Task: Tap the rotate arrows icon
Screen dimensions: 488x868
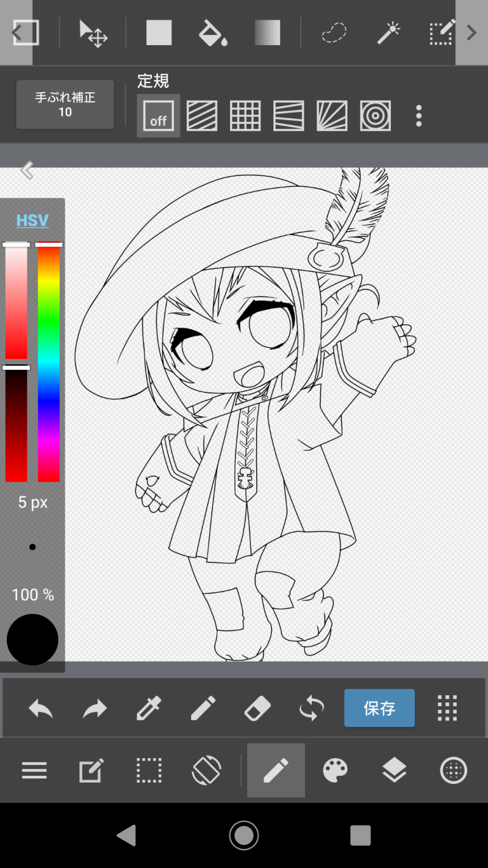Action: pyautogui.click(x=311, y=709)
